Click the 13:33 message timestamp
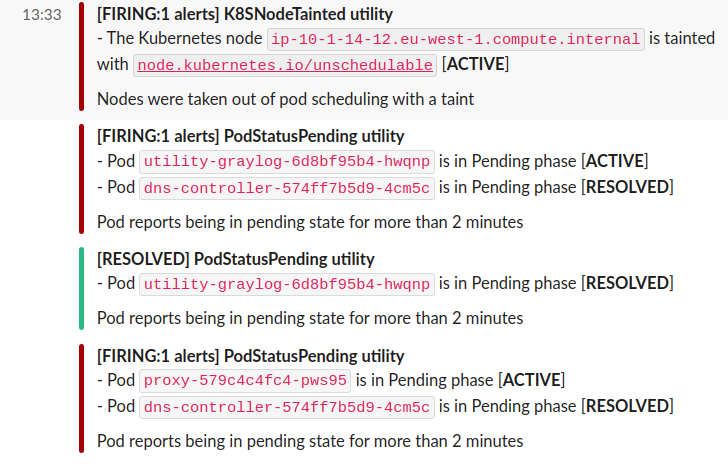Image resolution: width=728 pixels, height=464 pixels. click(x=42, y=16)
